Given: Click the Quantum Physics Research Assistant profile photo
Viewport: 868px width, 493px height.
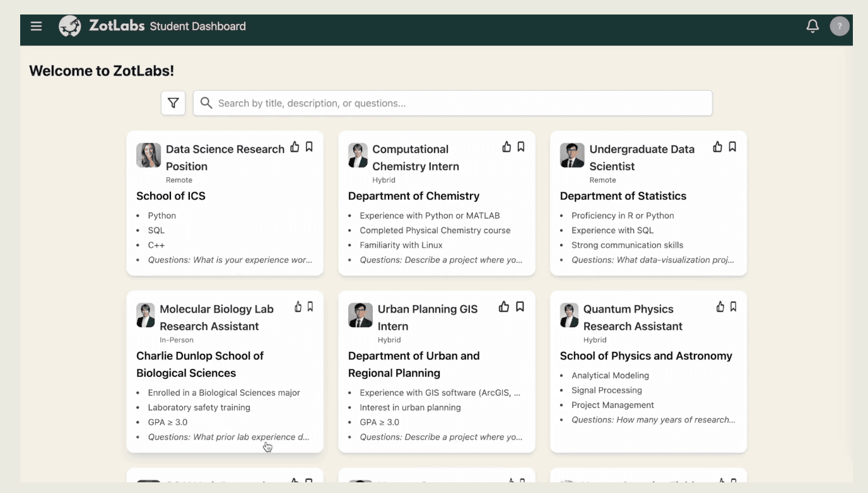Looking at the screenshot, I should tap(569, 315).
